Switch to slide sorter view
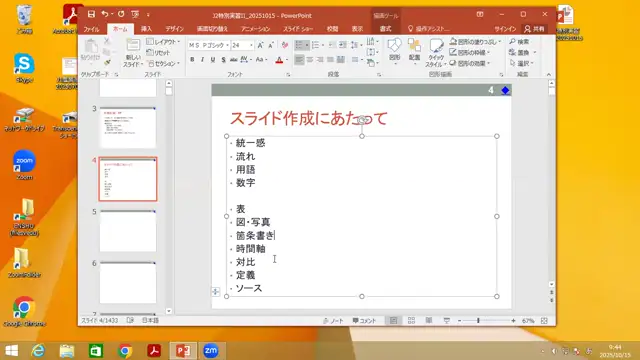640x360 pixels. coord(411,321)
